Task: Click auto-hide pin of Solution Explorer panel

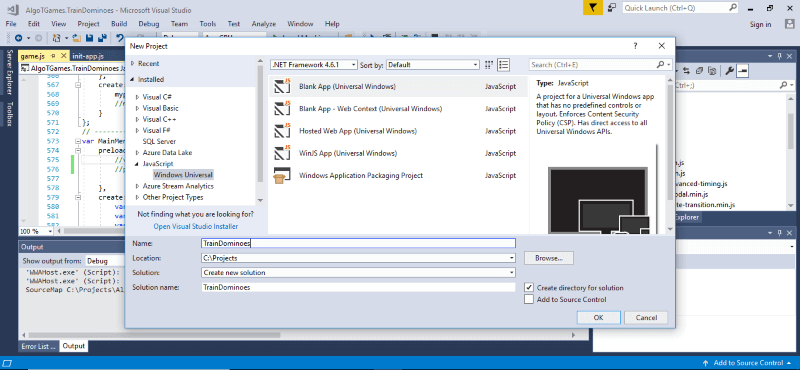Action: [x=780, y=56]
